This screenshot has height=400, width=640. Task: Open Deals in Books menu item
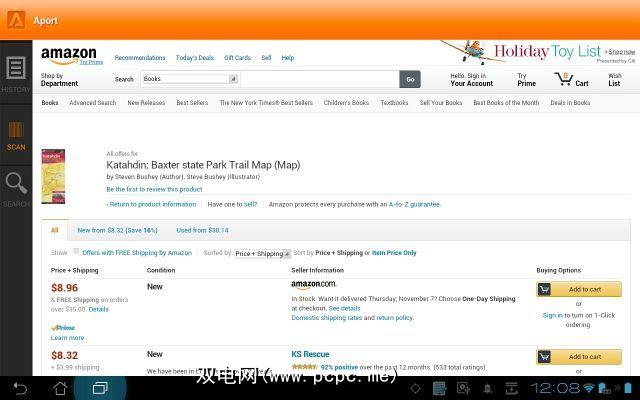pyautogui.click(x=570, y=103)
